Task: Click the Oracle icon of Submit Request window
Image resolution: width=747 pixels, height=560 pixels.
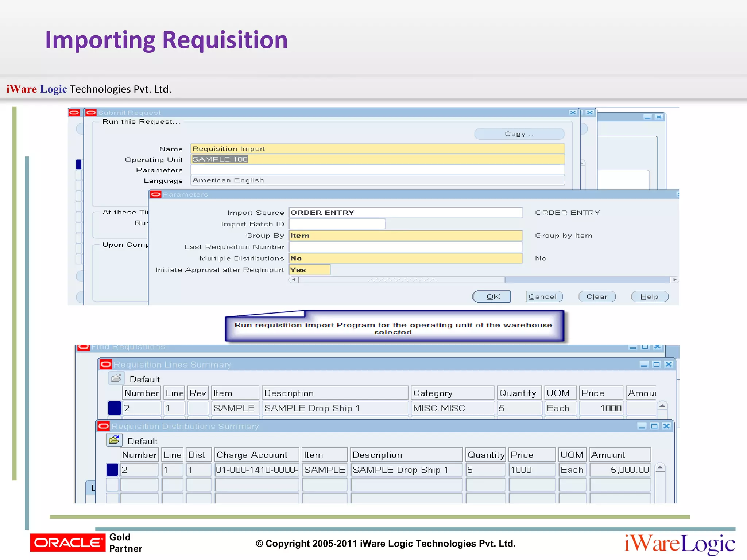Action: (x=91, y=112)
